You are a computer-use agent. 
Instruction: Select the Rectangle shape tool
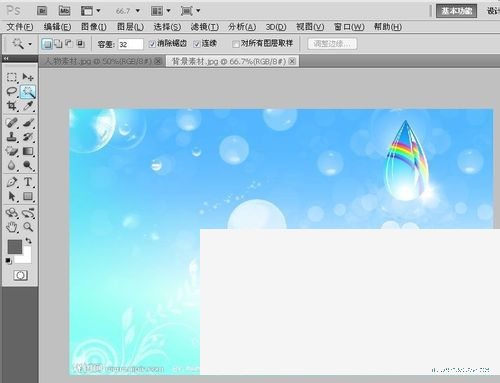tap(28, 196)
